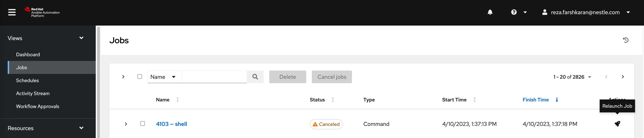Open the notifications bell

490,12
